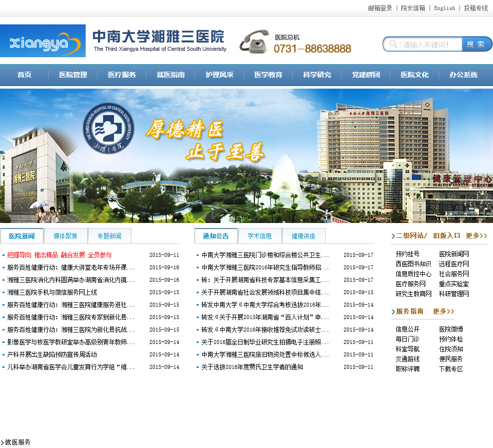493x448 pixels.
Task: Click the 搜索 search button
Action: 477,44
